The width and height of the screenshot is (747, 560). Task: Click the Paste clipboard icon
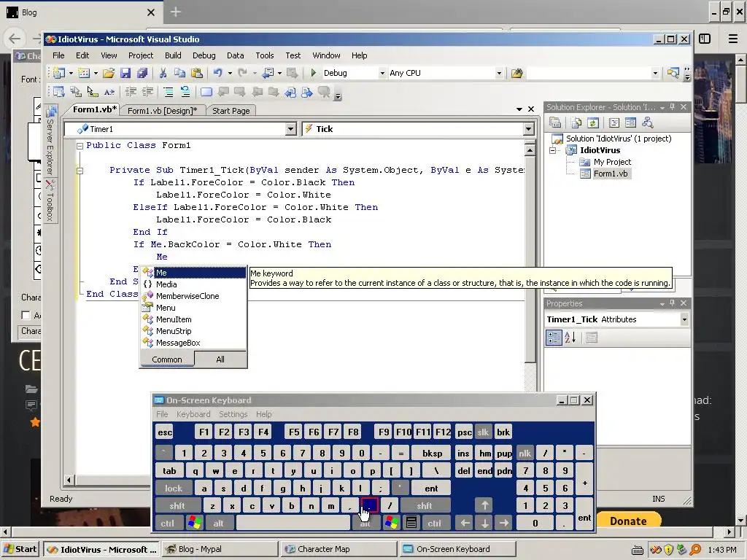(x=196, y=73)
